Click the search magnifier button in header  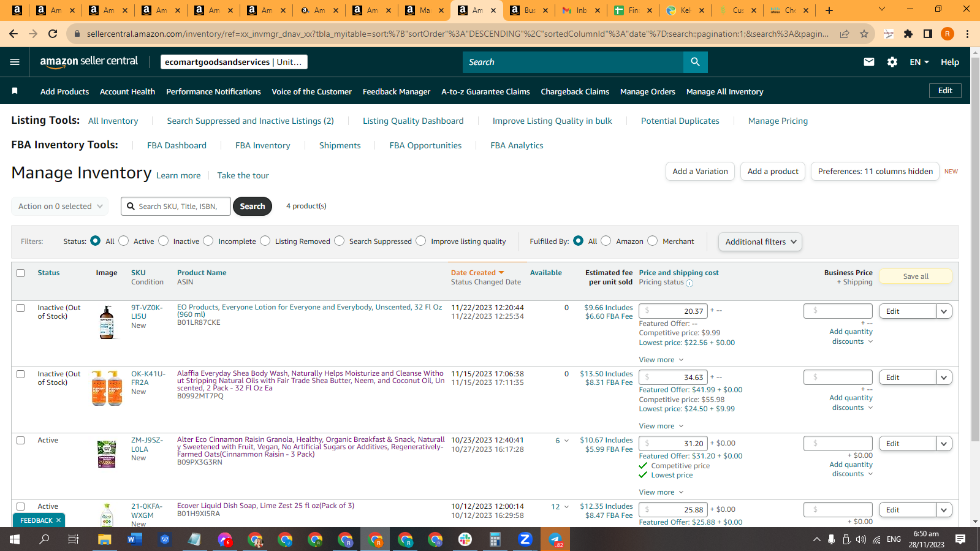pos(695,62)
